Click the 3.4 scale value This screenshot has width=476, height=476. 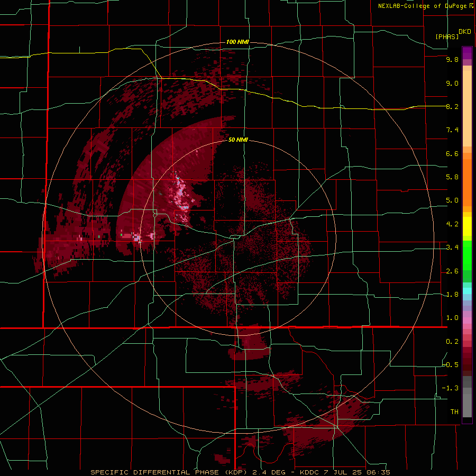click(452, 248)
